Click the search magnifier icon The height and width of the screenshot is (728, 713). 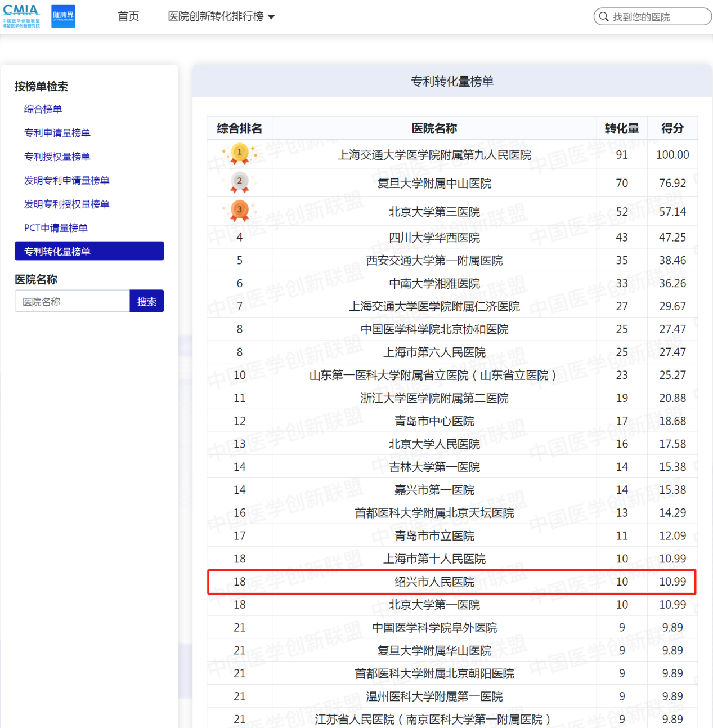[x=603, y=17]
